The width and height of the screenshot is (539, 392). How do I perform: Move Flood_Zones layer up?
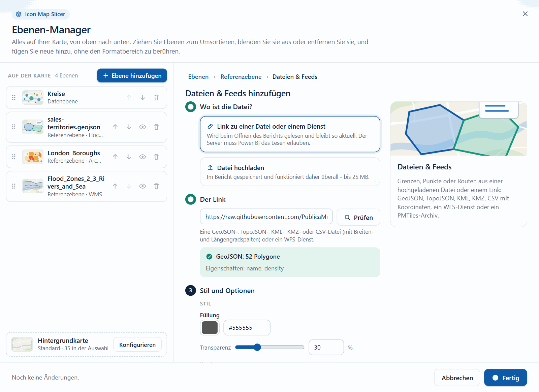[x=115, y=186]
